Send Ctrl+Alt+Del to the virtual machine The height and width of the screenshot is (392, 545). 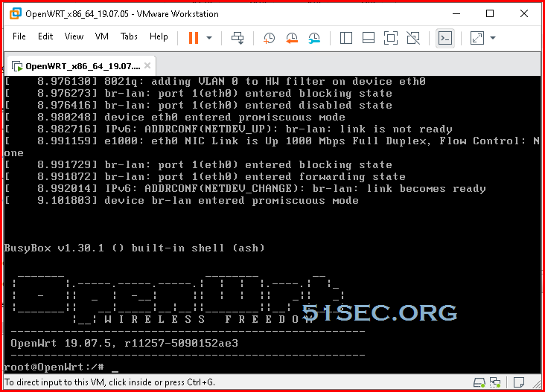click(238, 38)
